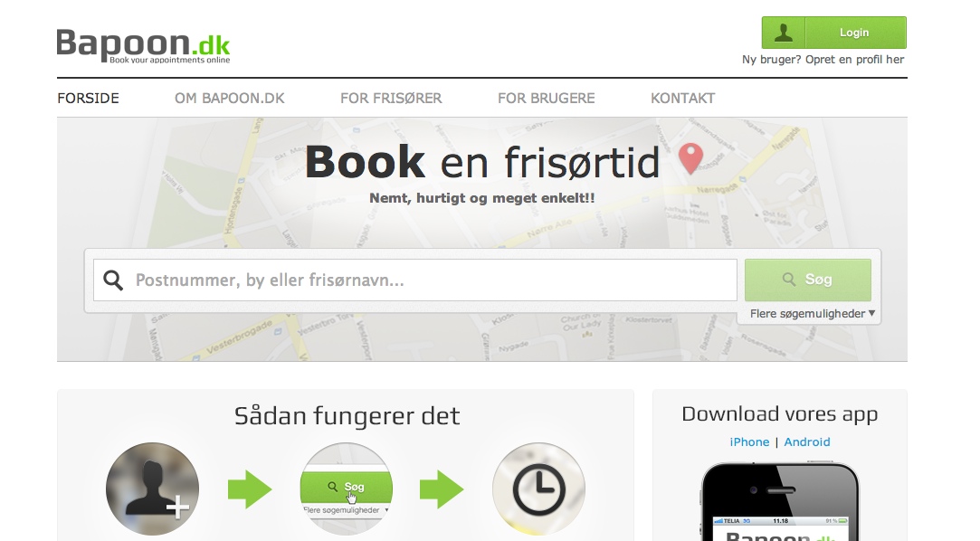Open the FORSIDE menu item
Viewport: 980px width, 541px height.
[x=88, y=98]
